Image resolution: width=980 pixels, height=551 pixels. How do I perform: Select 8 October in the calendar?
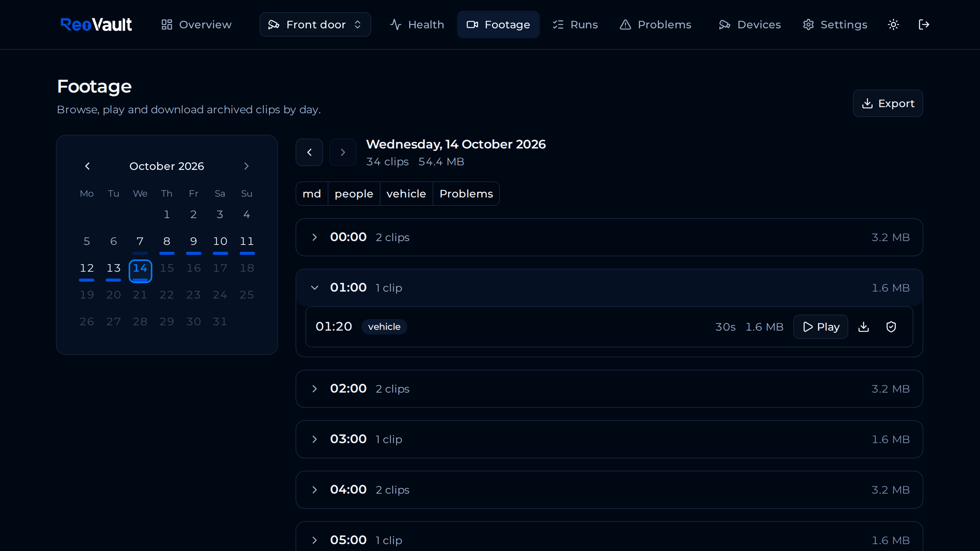pyautogui.click(x=167, y=243)
